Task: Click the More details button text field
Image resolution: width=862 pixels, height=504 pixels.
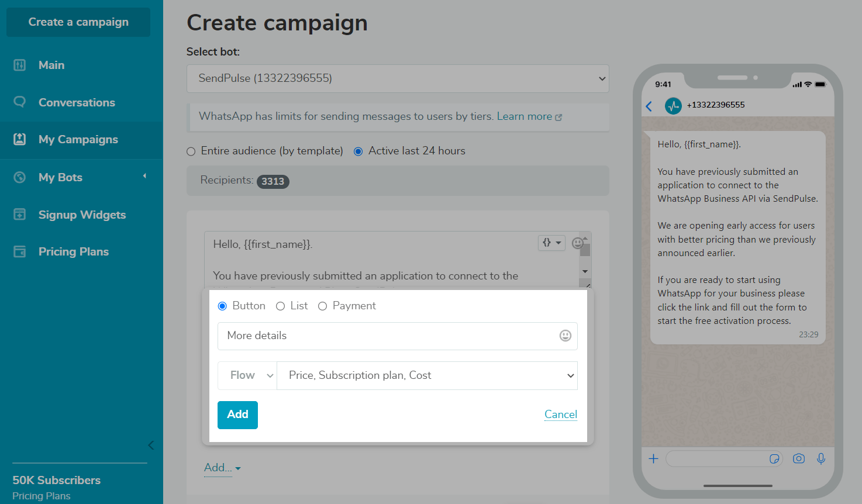Action: point(386,336)
